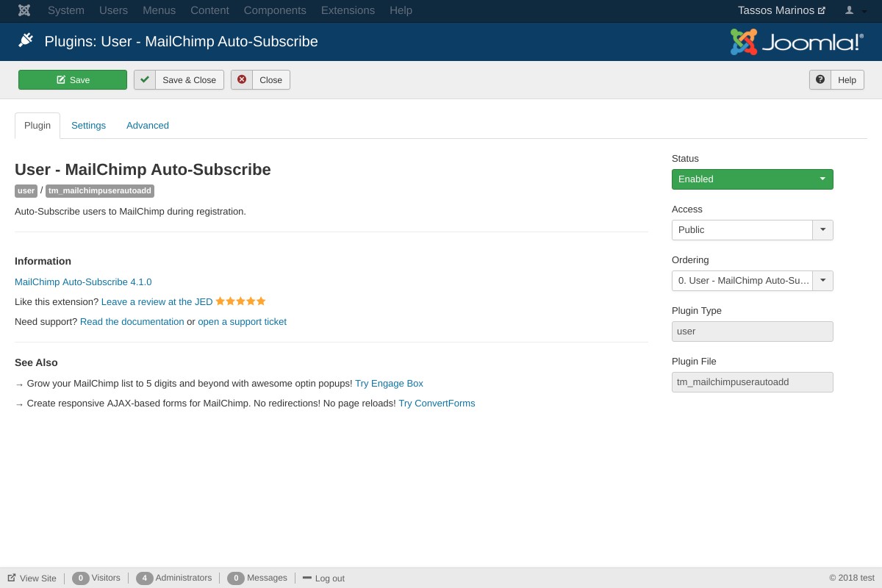Click the green checkmark icon of Save & Close
This screenshot has width=882, height=588.
145,79
